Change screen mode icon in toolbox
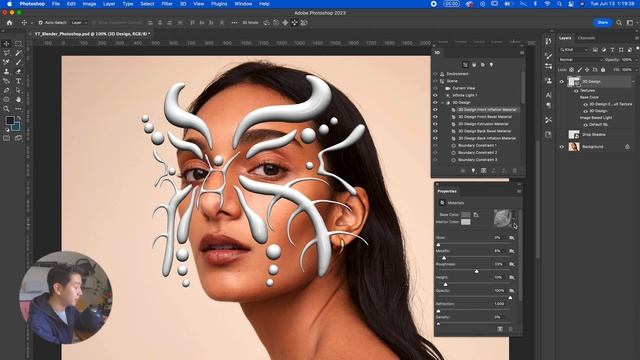 [18, 138]
